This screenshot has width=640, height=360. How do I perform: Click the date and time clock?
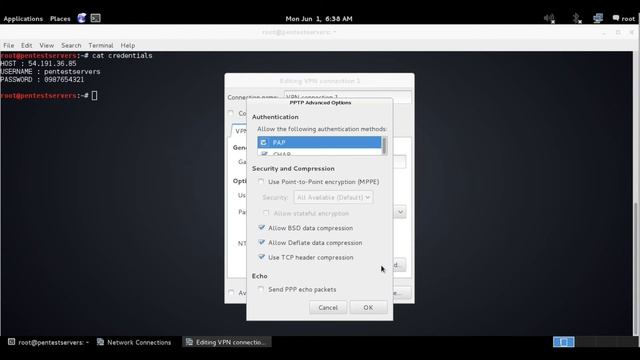(319, 19)
